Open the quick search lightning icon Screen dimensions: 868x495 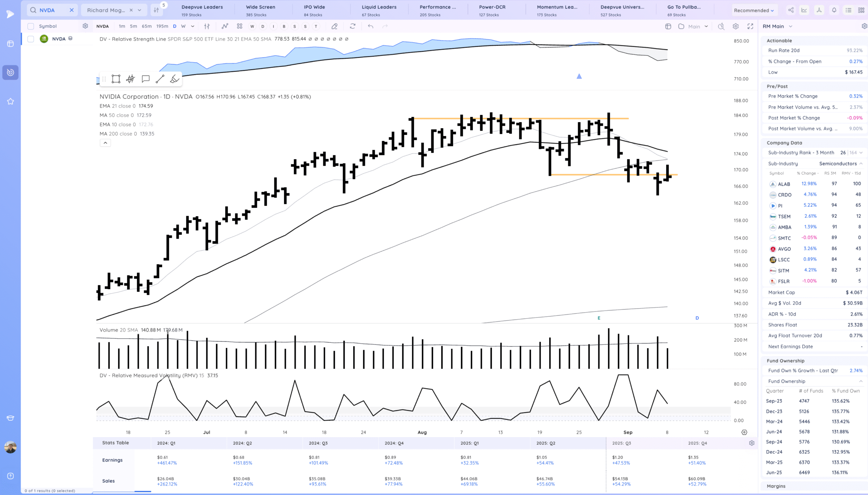pyautogui.click(x=721, y=26)
